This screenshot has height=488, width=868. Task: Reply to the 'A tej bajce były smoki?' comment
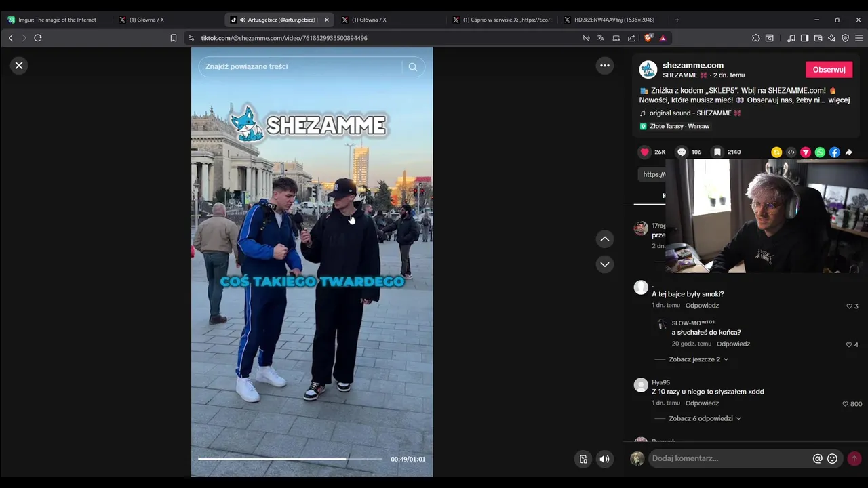click(702, 306)
